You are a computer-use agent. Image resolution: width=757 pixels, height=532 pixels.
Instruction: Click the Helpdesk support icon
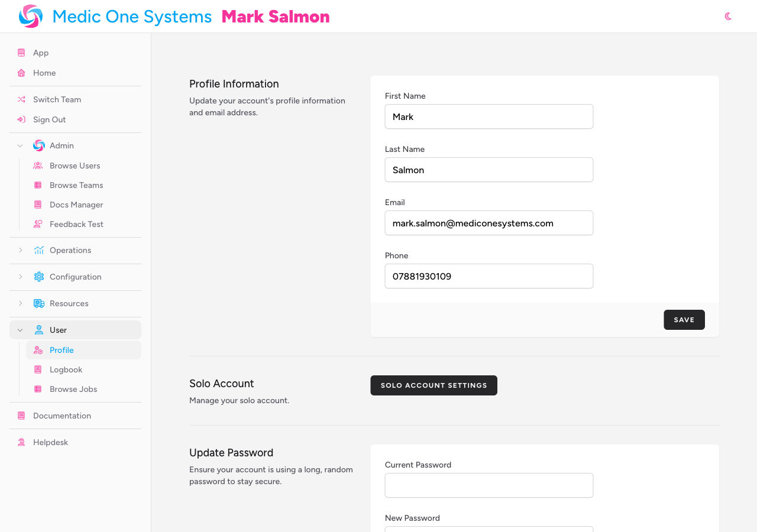[x=21, y=442]
